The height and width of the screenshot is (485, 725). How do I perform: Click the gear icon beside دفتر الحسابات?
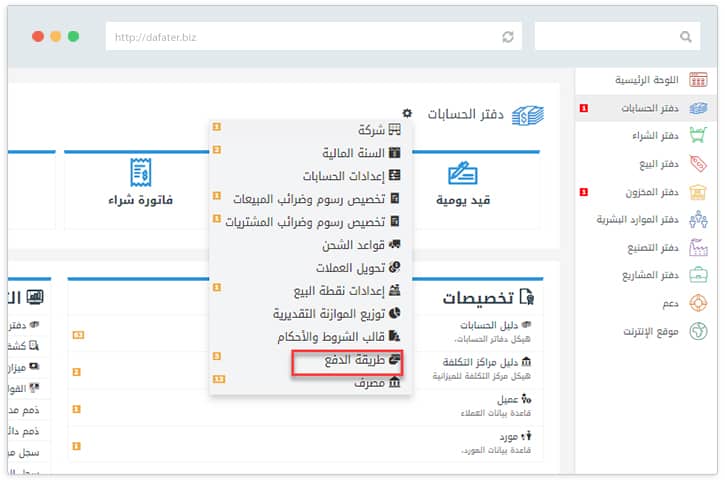[x=407, y=114]
